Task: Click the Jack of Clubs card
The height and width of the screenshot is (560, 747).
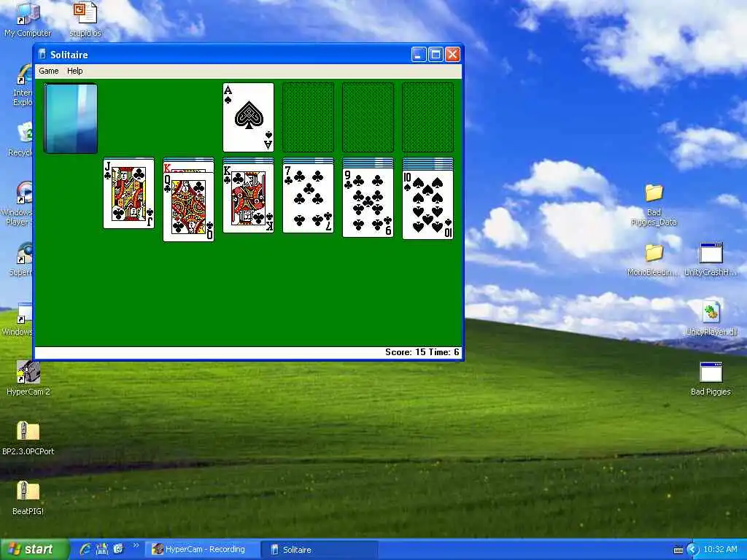Action: tap(128, 193)
